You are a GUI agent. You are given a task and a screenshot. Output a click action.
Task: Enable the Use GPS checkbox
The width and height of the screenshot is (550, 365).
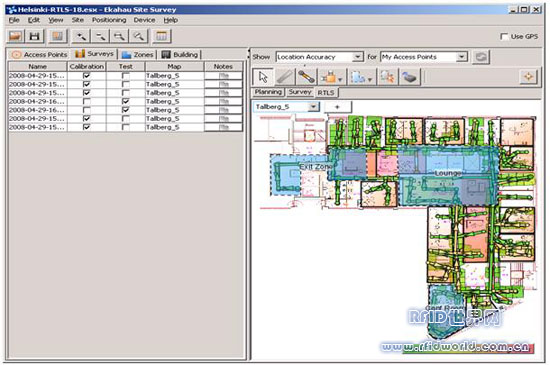click(504, 36)
